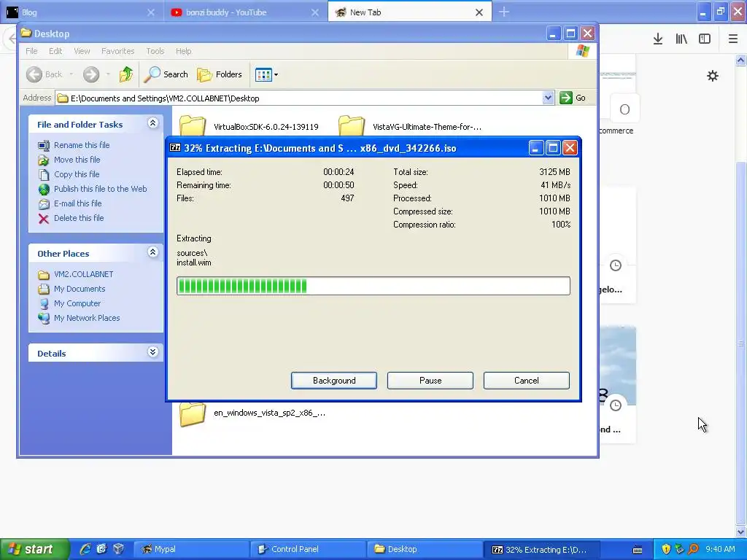Click Delete this file
747x560 pixels.
tap(79, 218)
